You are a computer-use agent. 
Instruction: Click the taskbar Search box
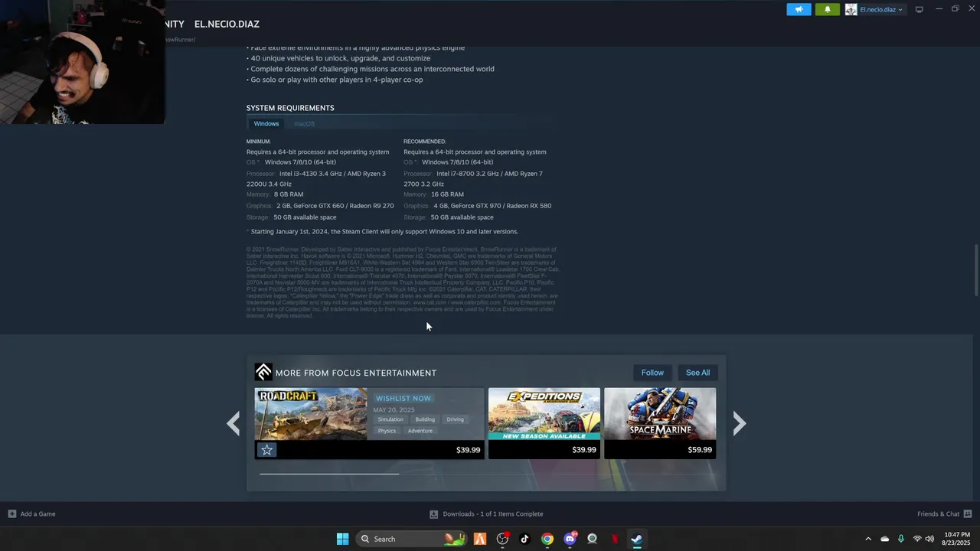(x=411, y=539)
